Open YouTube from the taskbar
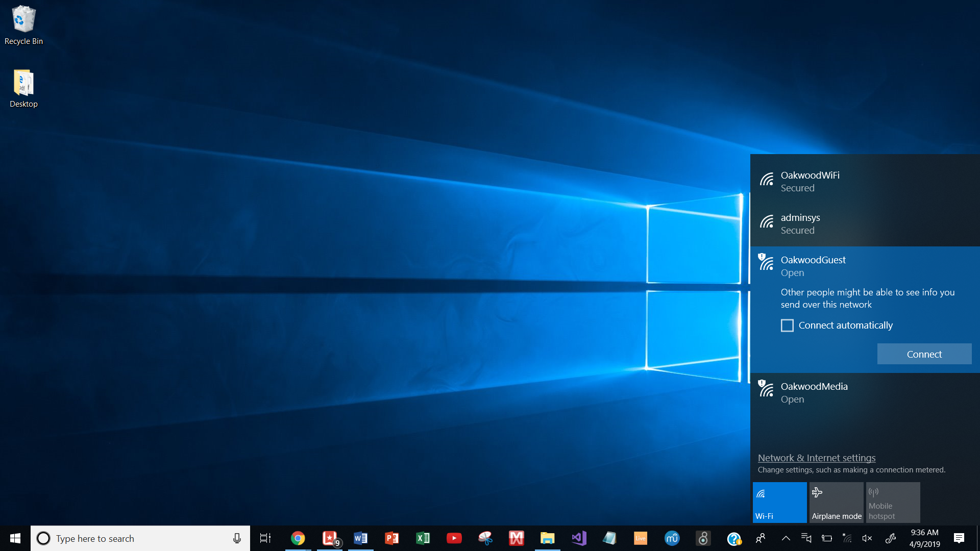 coord(454,538)
